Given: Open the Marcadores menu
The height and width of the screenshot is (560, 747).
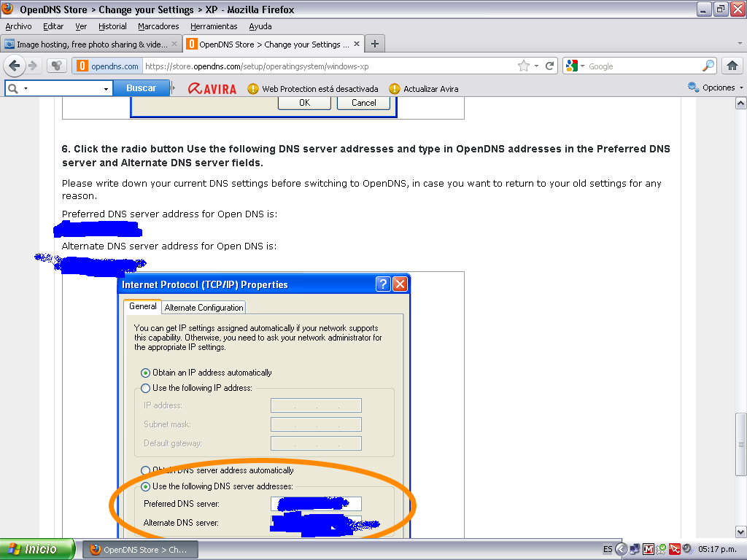Looking at the screenshot, I should click(x=158, y=26).
